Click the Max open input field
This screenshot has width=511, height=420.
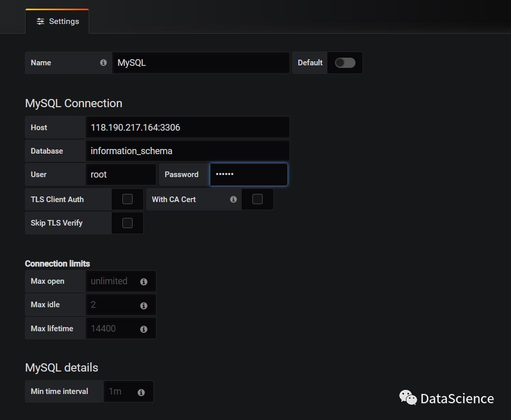tap(120, 281)
